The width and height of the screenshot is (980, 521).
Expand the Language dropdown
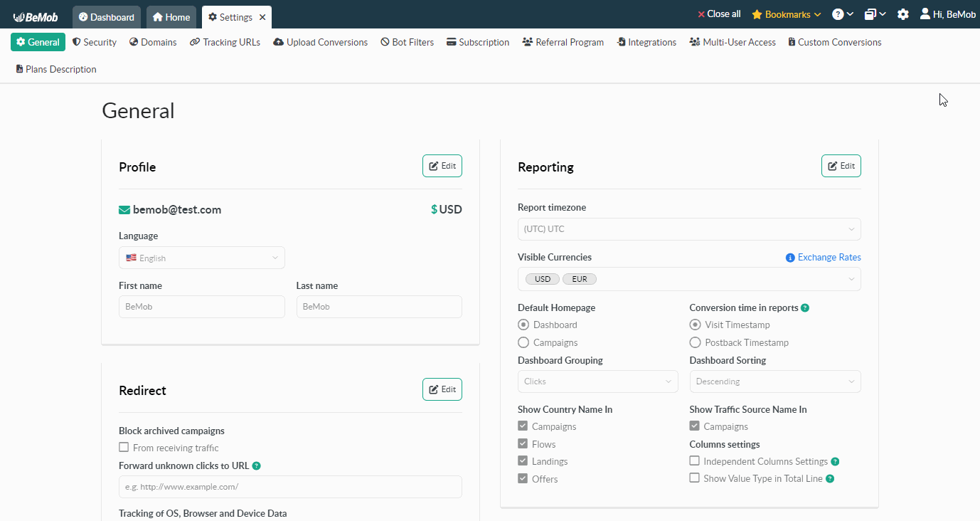click(202, 258)
